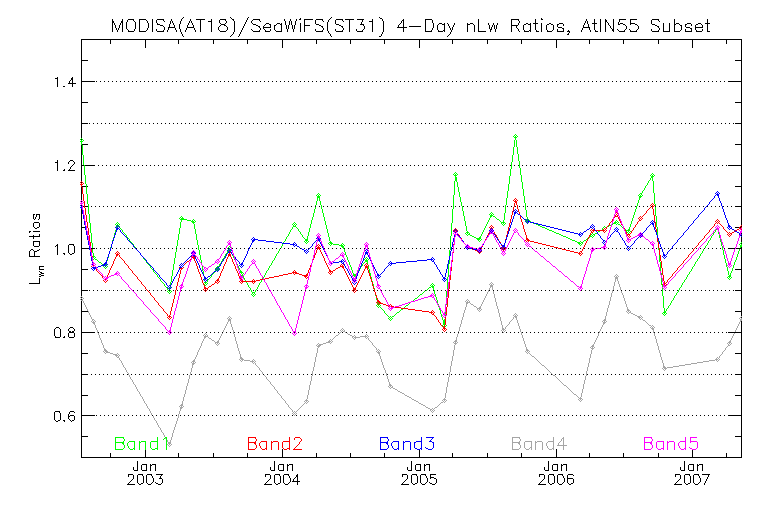This screenshot has width=768, height=512.
Task: Select the green Band1 legend label
Action: pos(142,444)
